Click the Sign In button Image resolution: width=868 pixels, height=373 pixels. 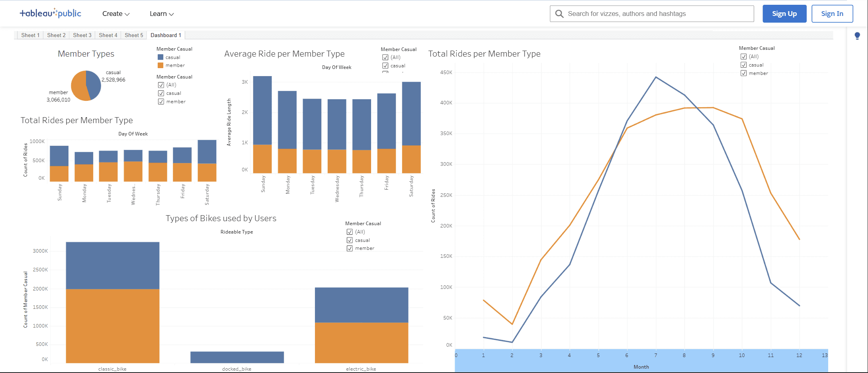[832, 13]
